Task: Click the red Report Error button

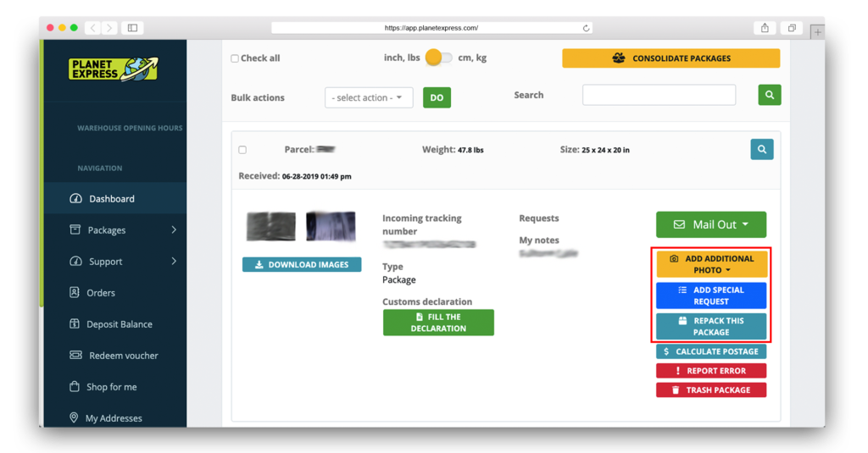Action: point(711,371)
